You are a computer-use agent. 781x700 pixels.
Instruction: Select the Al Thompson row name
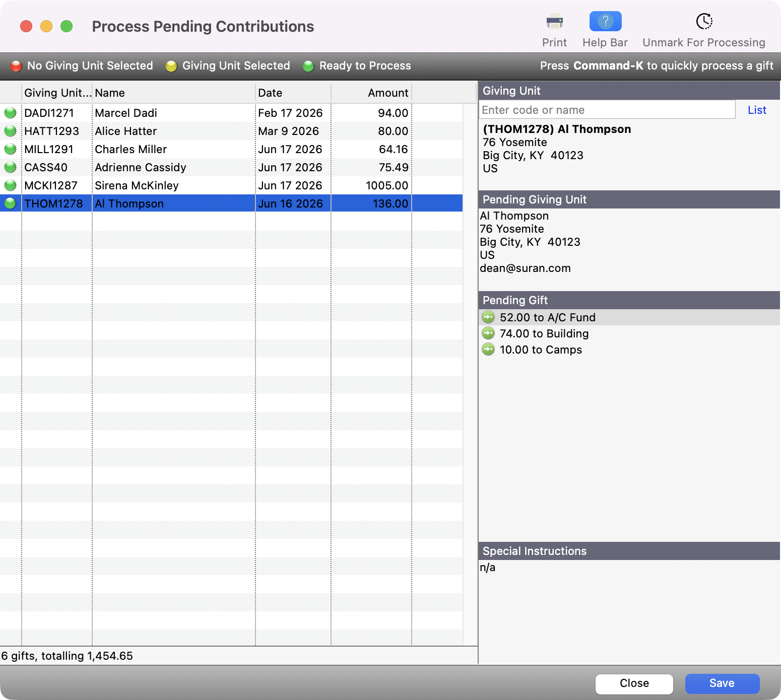point(129,203)
